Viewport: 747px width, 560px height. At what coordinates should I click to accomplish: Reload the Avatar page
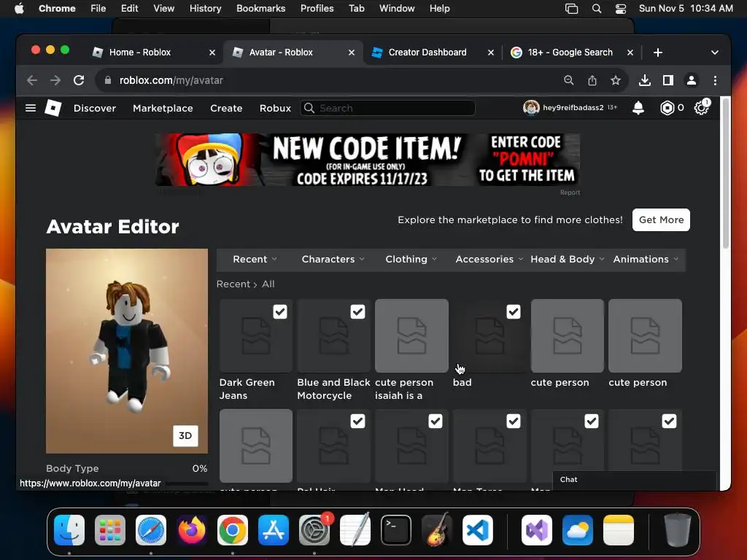(79, 80)
